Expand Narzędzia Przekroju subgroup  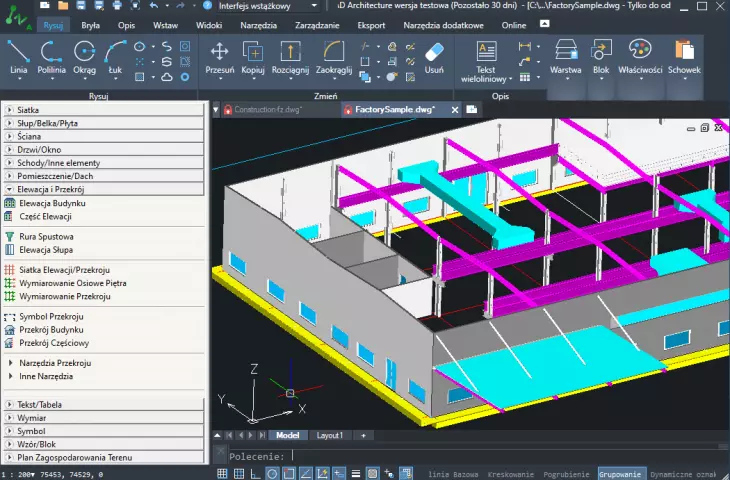(50, 363)
